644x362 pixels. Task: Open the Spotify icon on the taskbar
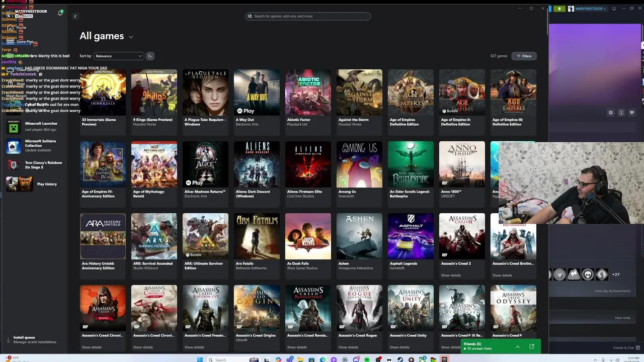[x=367, y=359]
